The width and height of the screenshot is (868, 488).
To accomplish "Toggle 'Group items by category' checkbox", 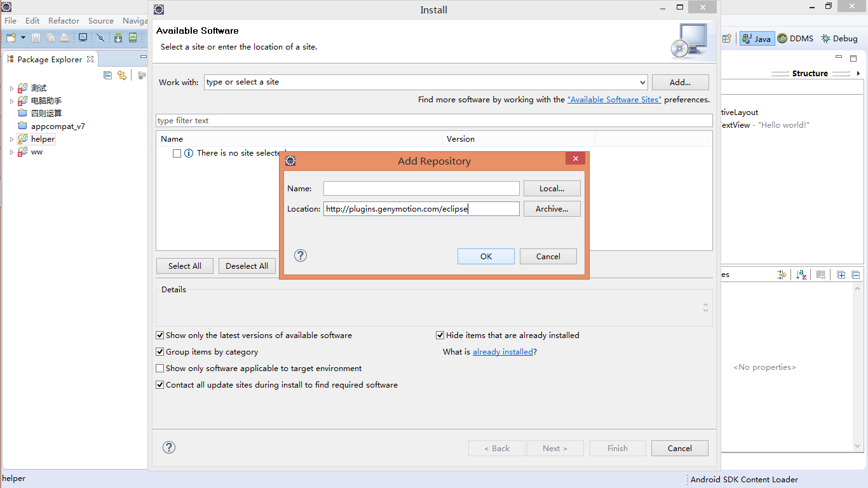I will [x=160, y=352].
